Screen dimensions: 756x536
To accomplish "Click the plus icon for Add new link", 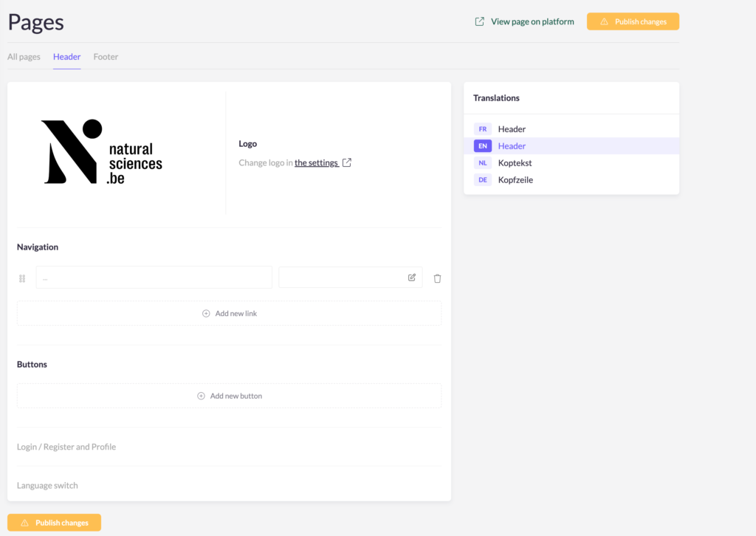I will click(206, 314).
